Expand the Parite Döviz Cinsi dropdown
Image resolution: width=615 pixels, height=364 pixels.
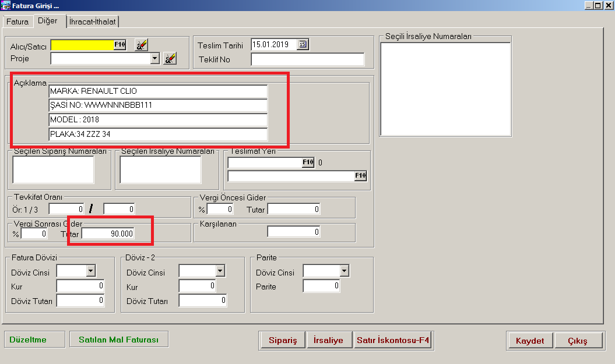[x=344, y=271]
